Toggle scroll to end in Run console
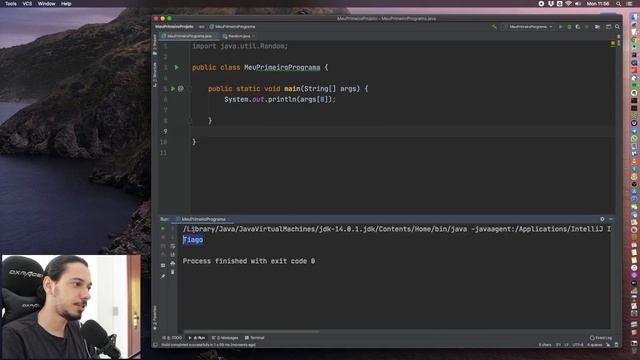This screenshot has height=360, width=640. click(173, 255)
